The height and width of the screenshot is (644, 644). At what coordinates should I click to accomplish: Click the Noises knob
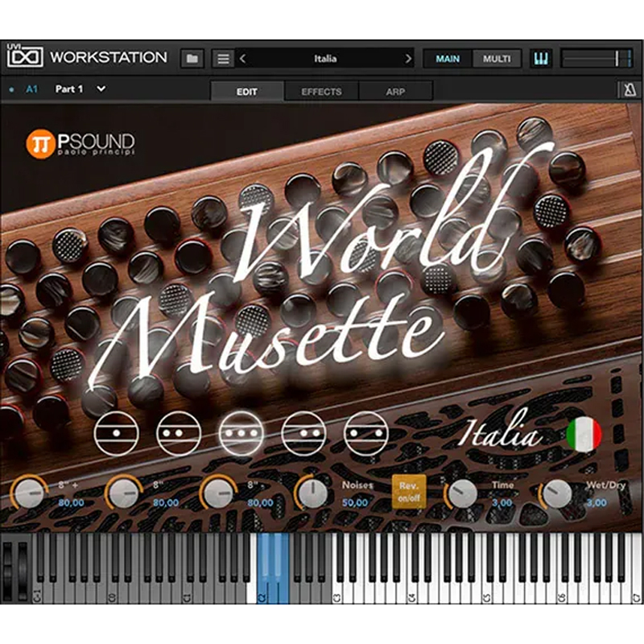[312, 492]
